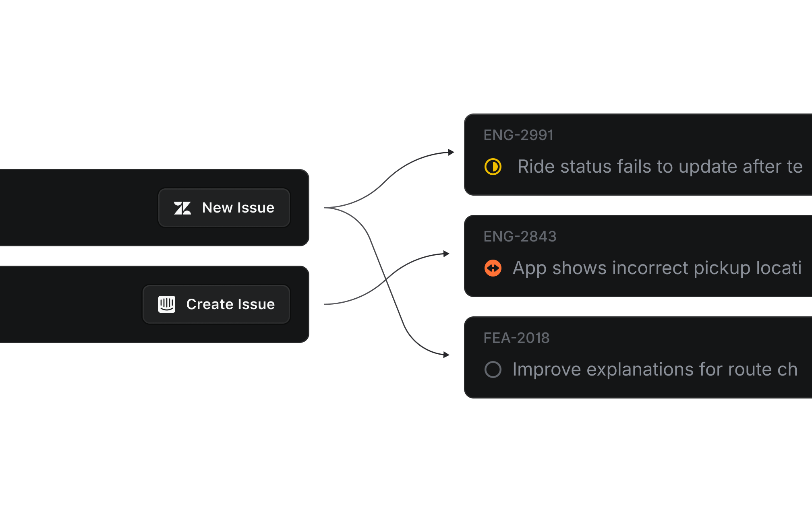Viewport: 812px width, 512px height.
Task: Click the orange status icon on ENG-2843
Action: pos(493,268)
